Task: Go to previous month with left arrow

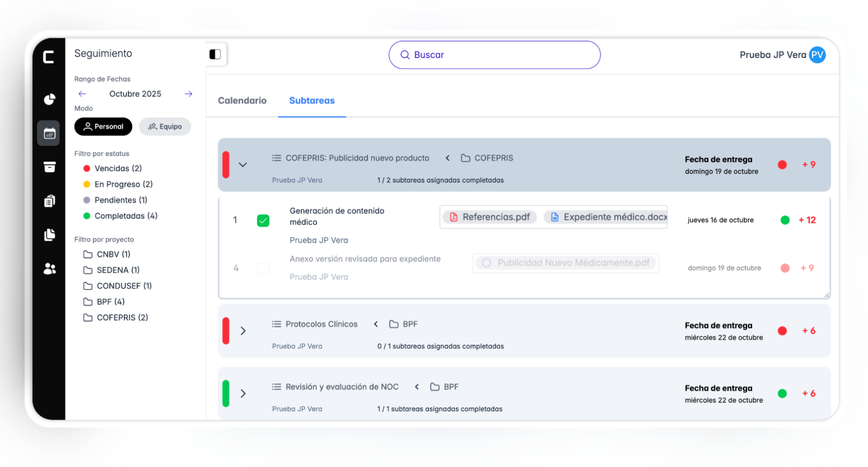Action: click(83, 94)
